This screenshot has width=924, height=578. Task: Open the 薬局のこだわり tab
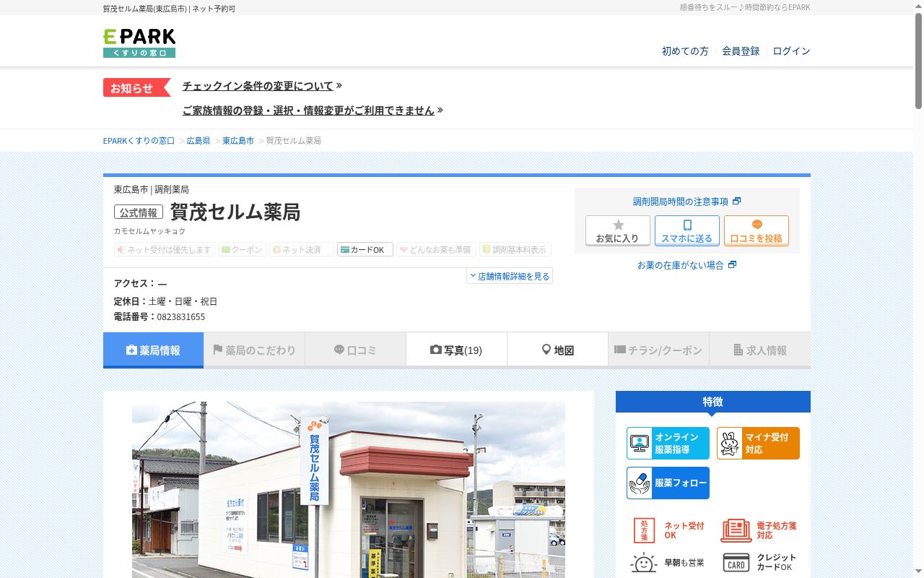tap(254, 350)
